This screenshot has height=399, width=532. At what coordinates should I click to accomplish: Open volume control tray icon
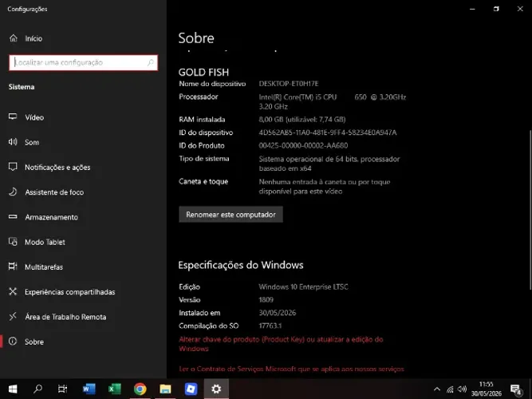pos(462,389)
